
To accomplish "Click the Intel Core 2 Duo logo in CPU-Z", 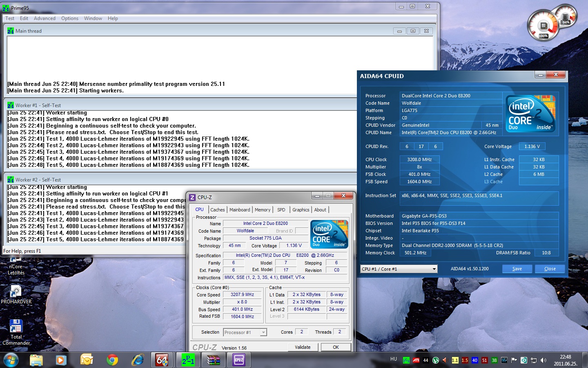I will tap(329, 234).
